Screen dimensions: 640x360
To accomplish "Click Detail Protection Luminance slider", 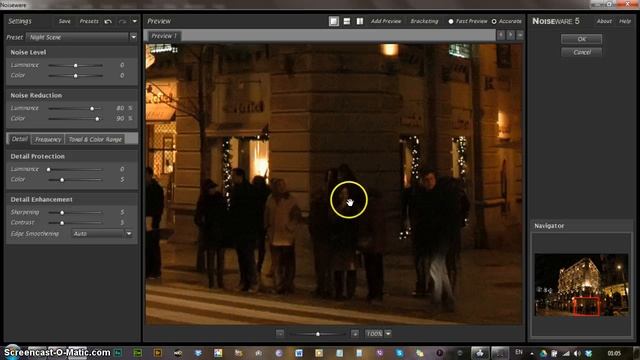I will (x=75, y=169).
